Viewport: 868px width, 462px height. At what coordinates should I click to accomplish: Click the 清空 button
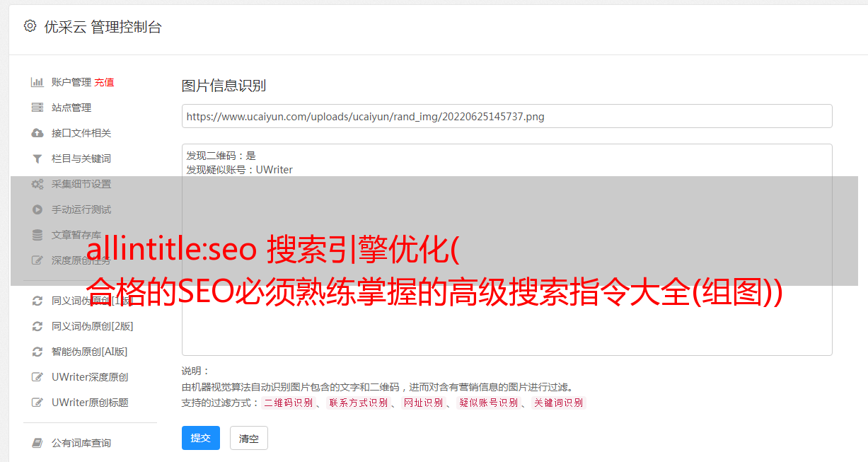(249, 438)
